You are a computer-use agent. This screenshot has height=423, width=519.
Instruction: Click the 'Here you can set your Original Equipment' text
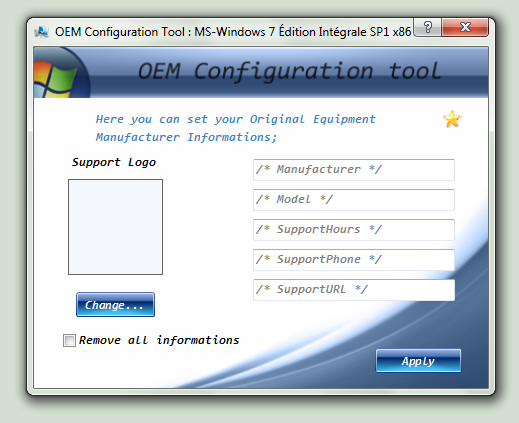tap(236, 119)
